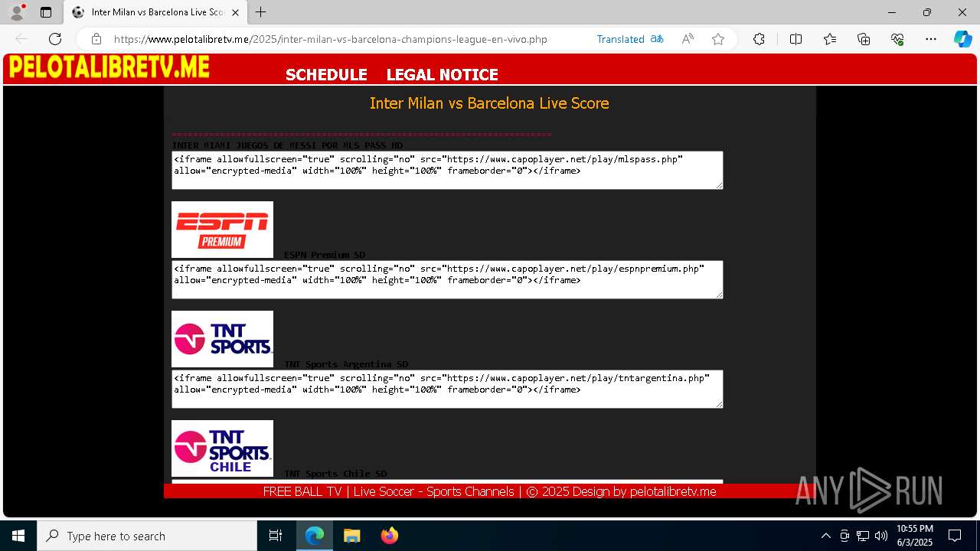
Task: Click the PELOTALIBRETV.ME logo
Action: 109,67
